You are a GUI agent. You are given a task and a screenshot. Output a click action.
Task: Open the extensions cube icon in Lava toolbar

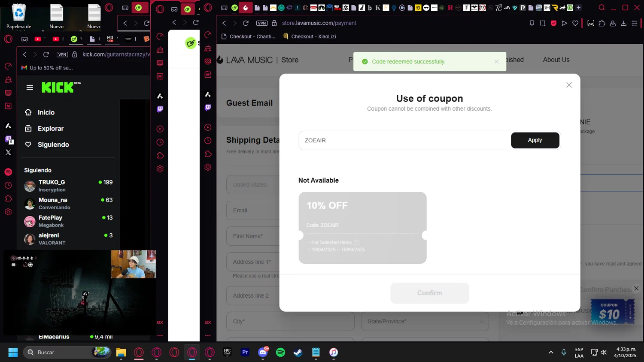click(x=602, y=23)
